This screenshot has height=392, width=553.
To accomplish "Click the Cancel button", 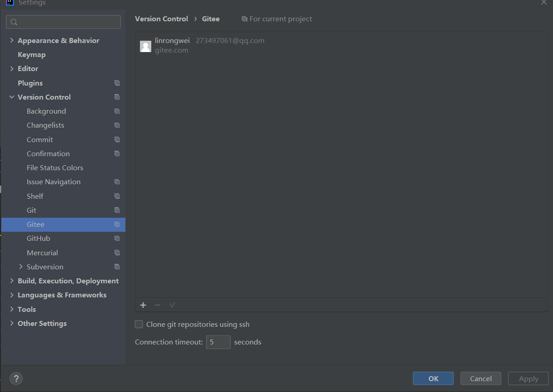I will [481, 378].
